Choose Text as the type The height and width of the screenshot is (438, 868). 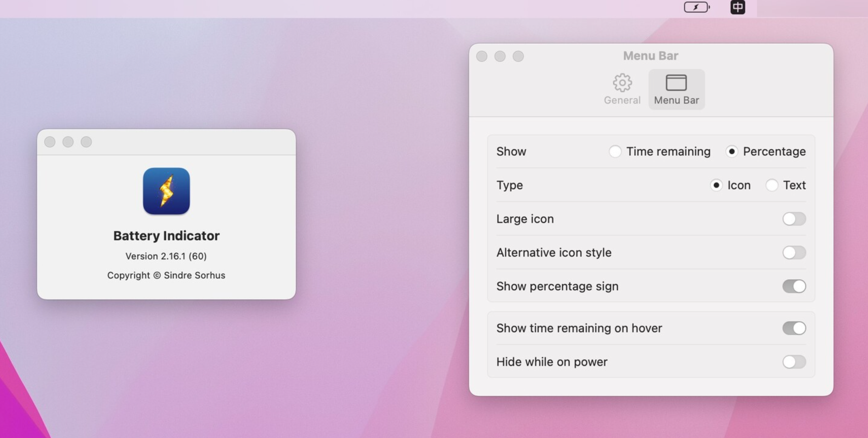click(772, 185)
